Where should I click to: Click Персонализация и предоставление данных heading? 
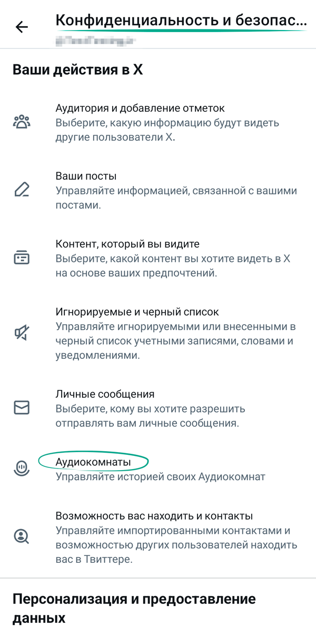click(x=134, y=608)
